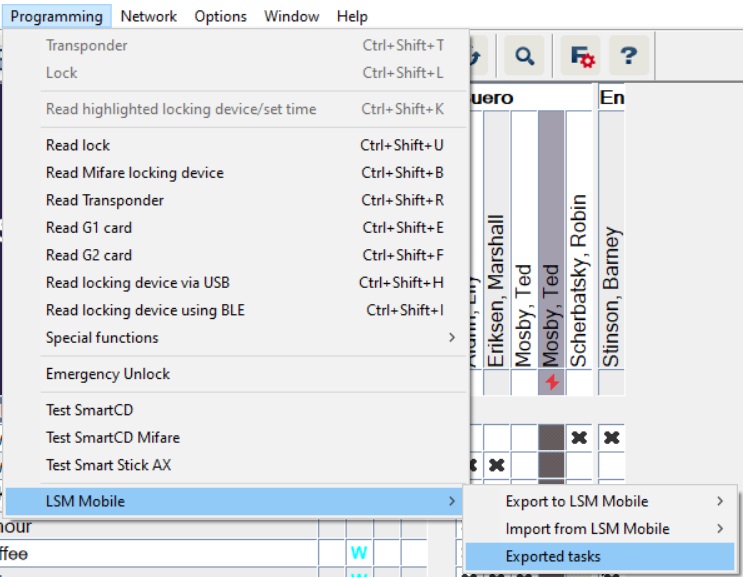Toggle authorization cross for Stinson, Barney
Screen dimensions: 743x577
tap(611, 438)
